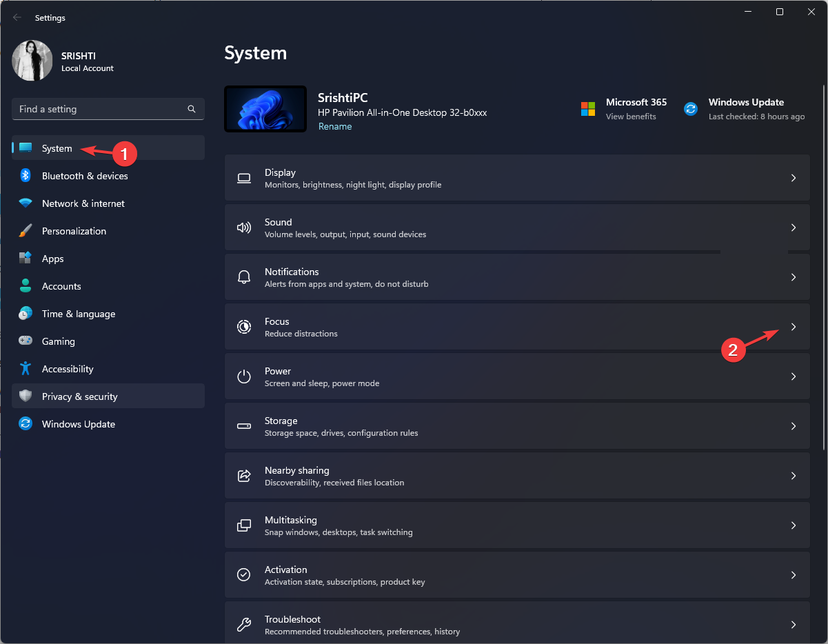Viewport: 828px width, 644px height.
Task: Expand the Focus row chevron
Action: [794, 327]
